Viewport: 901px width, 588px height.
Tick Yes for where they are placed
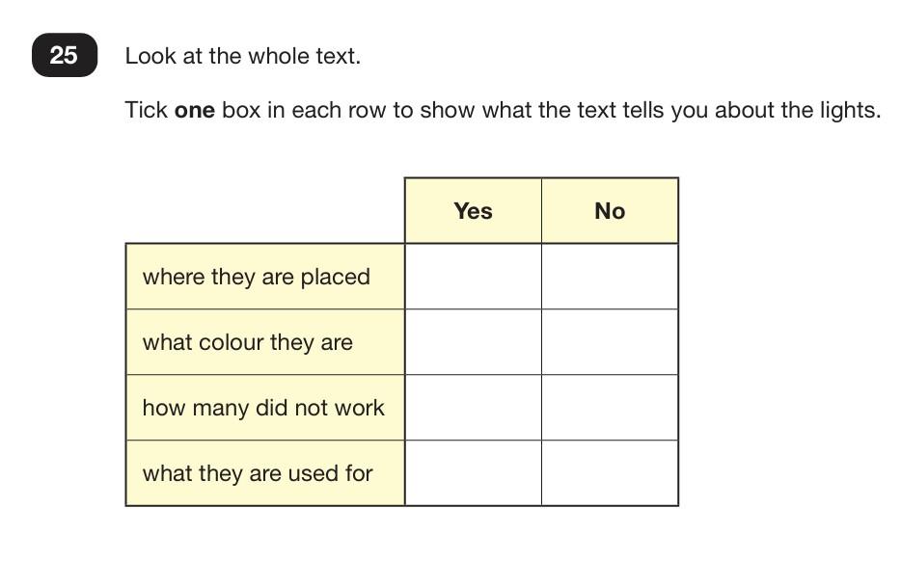pyautogui.click(x=473, y=277)
